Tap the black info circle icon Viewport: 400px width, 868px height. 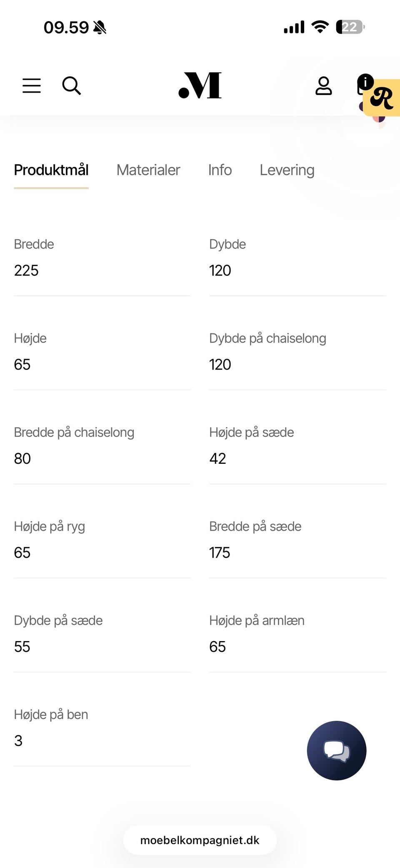(365, 82)
